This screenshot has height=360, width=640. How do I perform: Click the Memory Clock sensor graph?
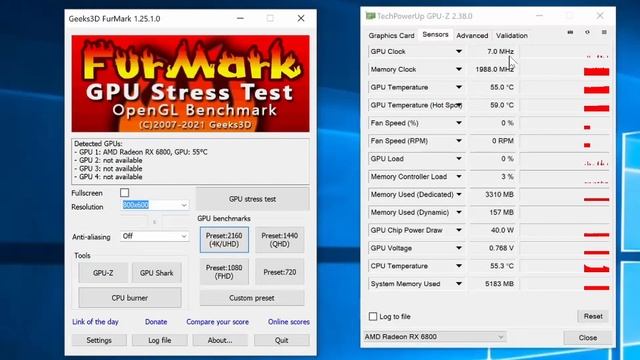pos(565,69)
